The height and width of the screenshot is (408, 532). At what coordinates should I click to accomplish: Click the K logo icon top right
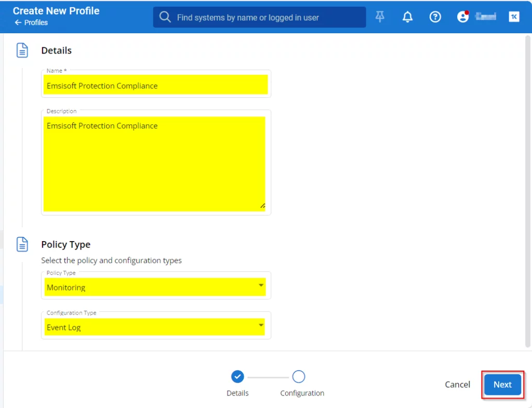tap(514, 17)
